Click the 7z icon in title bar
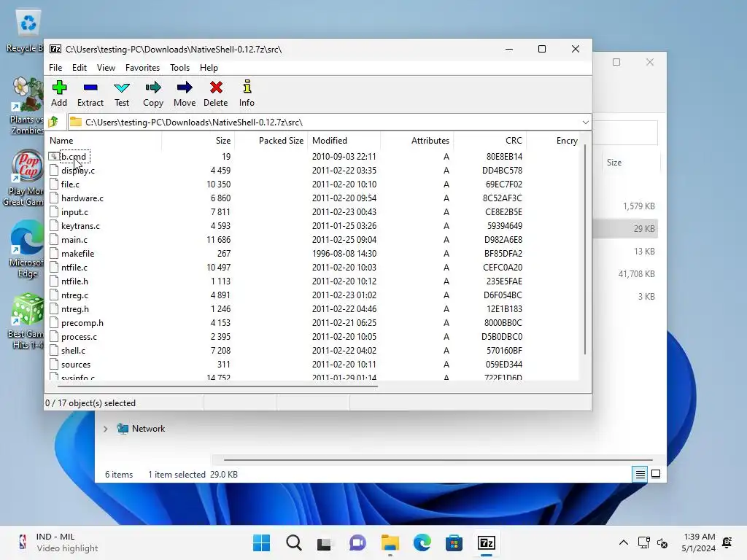 [x=55, y=49]
